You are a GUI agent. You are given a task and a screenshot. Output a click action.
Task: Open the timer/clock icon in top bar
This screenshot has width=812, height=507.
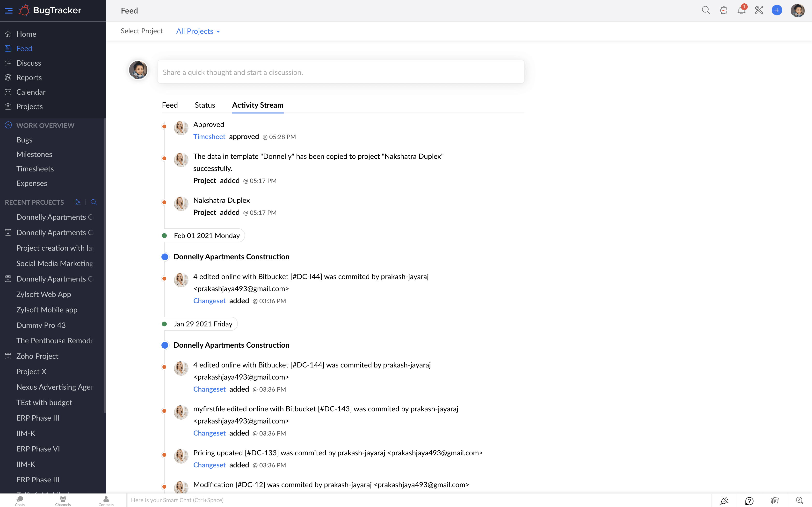pos(724,10)
